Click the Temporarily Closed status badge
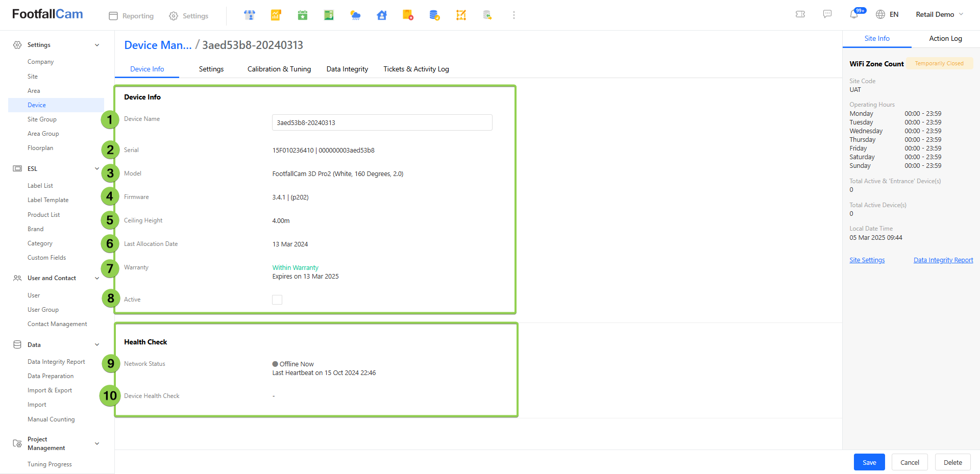The width and height of the screenshot is (980, 474). click(939, 63)
